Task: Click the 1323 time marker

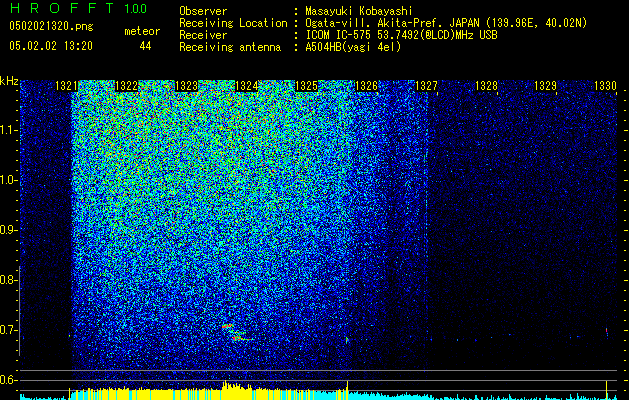Action: tap(186, 86)
